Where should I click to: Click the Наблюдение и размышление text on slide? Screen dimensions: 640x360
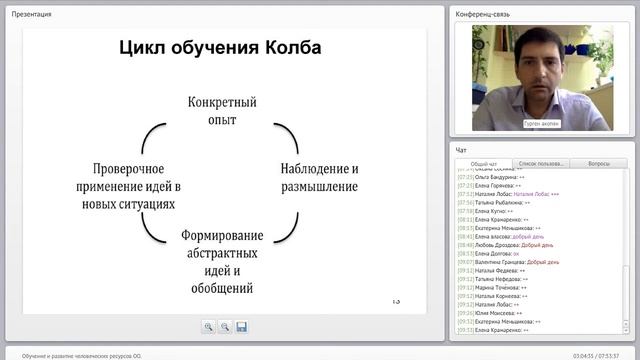pos(320,178)
